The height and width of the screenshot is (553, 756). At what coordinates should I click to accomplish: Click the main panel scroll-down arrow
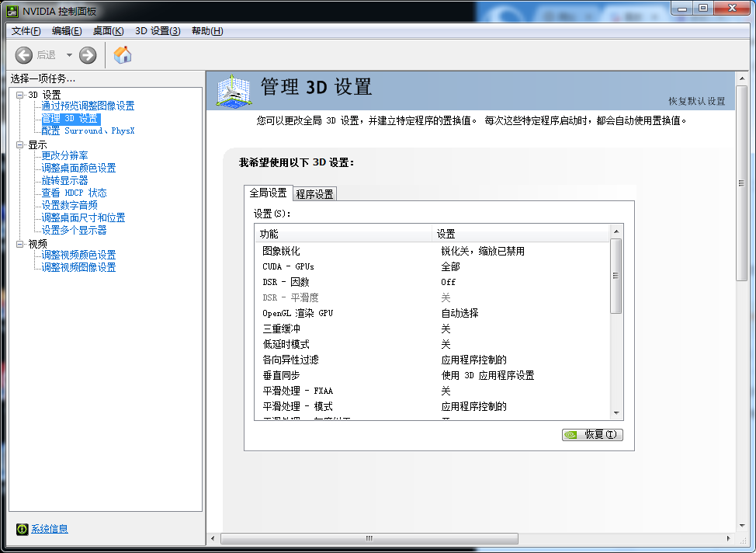(x=741, y=526)
